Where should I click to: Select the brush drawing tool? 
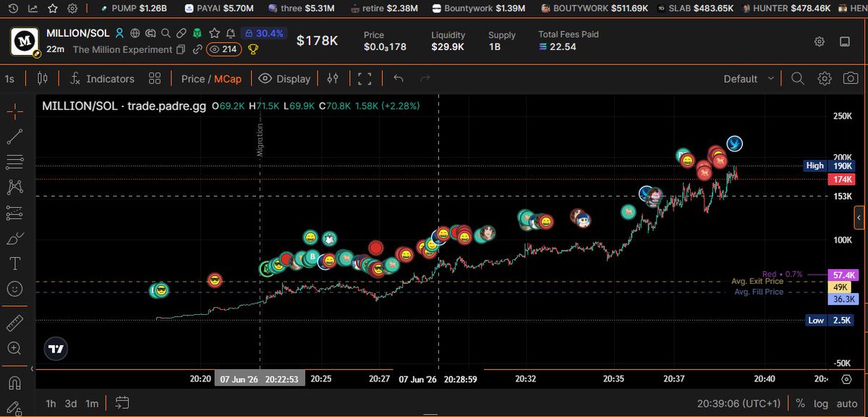pos(14,238)
